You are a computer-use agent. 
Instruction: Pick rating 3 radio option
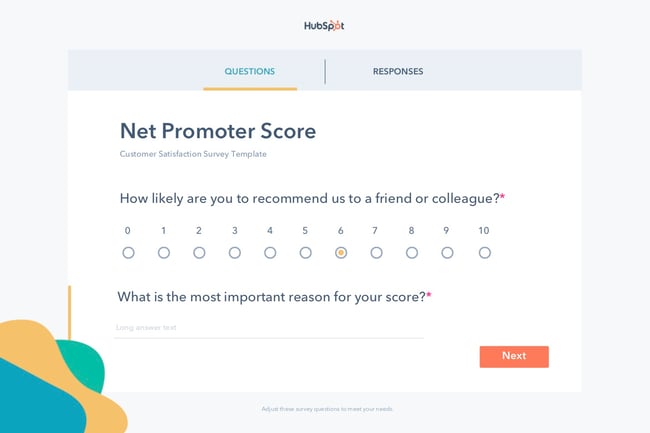[235, 253]
